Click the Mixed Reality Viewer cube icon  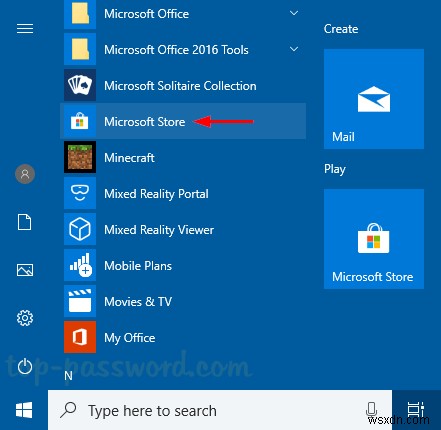coord(80,229)
